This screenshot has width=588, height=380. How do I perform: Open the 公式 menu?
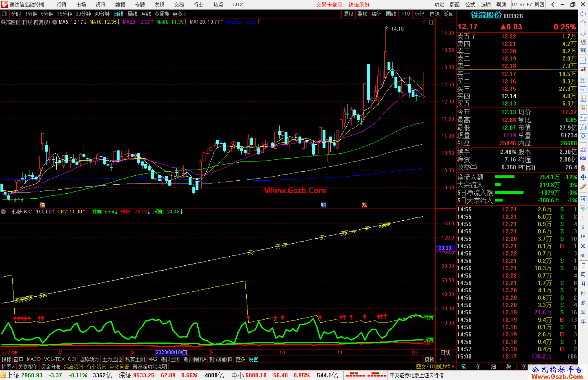tap(470, 4)
